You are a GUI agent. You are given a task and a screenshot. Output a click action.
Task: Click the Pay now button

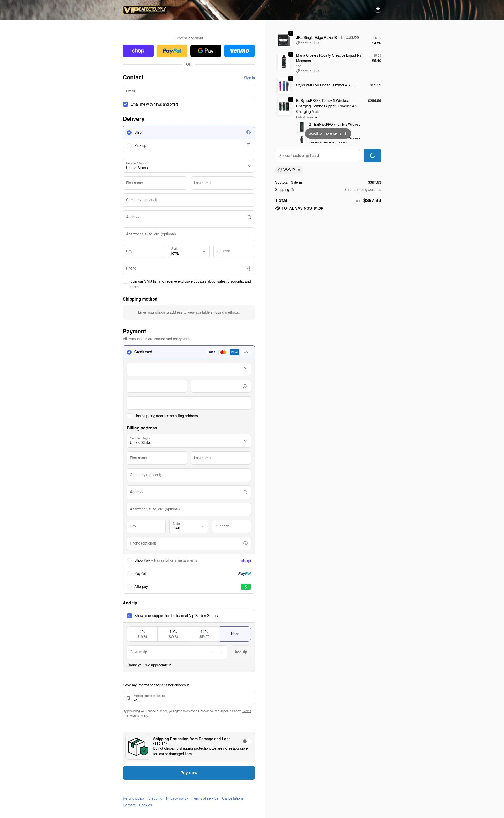point(189,772)
